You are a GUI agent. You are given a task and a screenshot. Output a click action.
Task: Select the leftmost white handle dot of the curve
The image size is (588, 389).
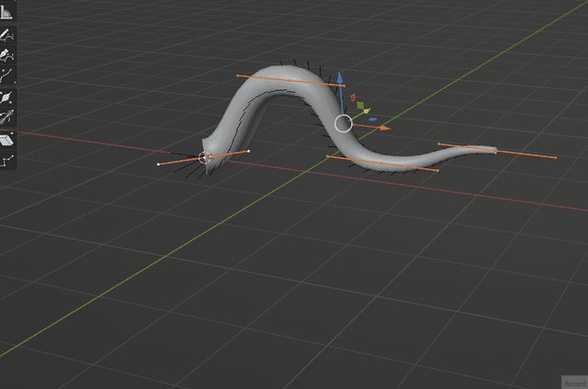point(158,164)
